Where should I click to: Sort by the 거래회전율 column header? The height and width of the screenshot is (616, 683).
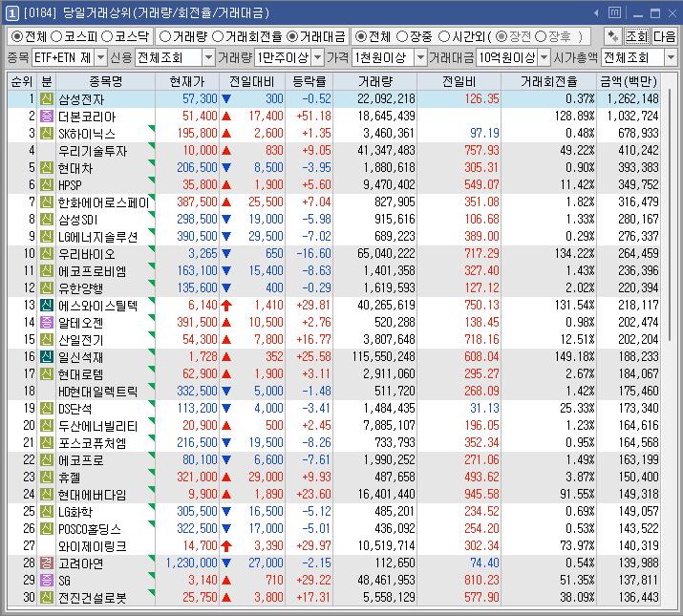tap(549, 81)
